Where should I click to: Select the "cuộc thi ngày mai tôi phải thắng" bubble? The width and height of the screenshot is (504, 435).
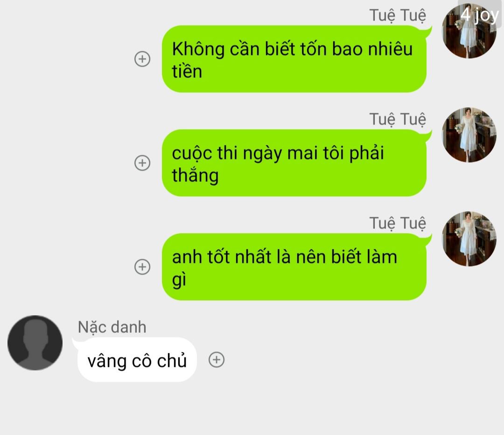[x=294, y=163]
